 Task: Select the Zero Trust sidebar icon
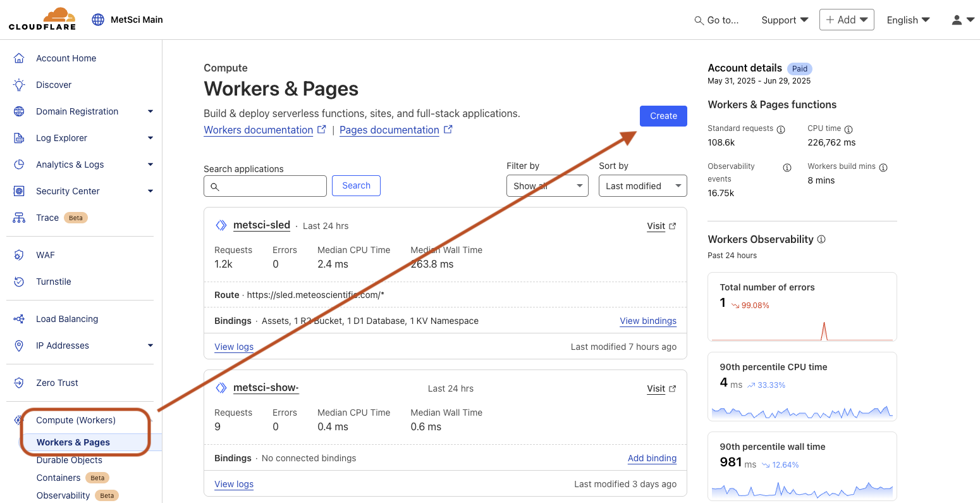tap(19, 383)
